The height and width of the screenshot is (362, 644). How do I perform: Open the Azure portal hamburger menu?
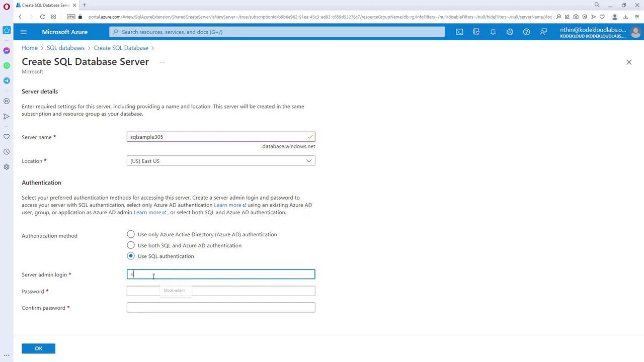(23, 32)
